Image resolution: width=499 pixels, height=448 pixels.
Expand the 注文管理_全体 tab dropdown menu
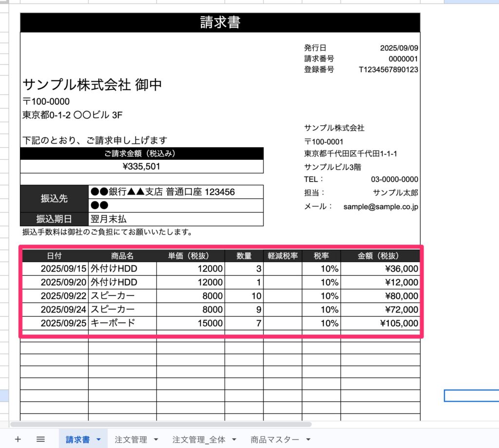point(234,439)
